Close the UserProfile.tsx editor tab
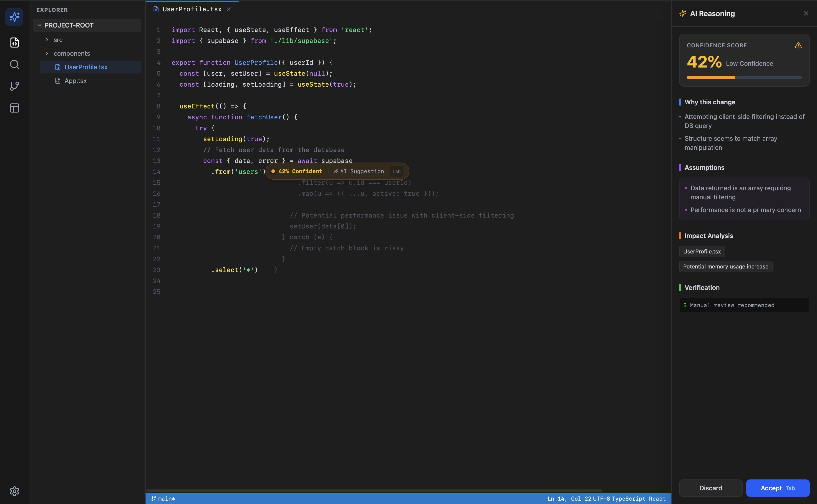 (229, 9)
